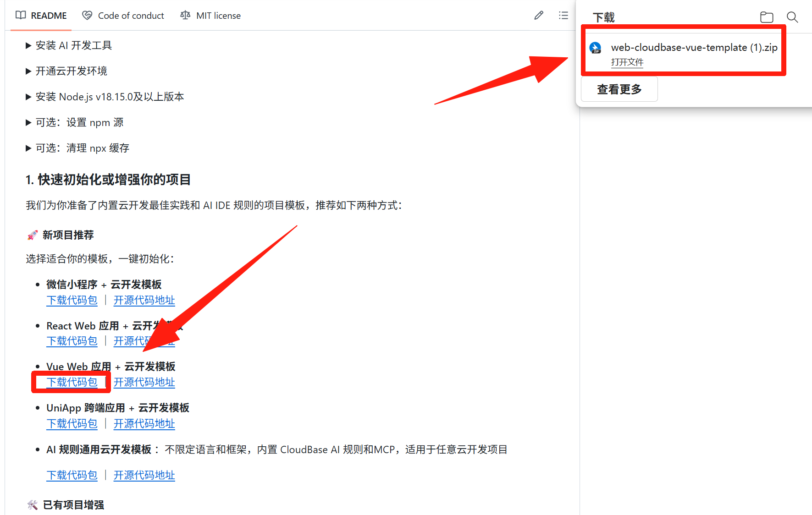Open the README tab
Screen dimensions: 812x515
[41, 16]
